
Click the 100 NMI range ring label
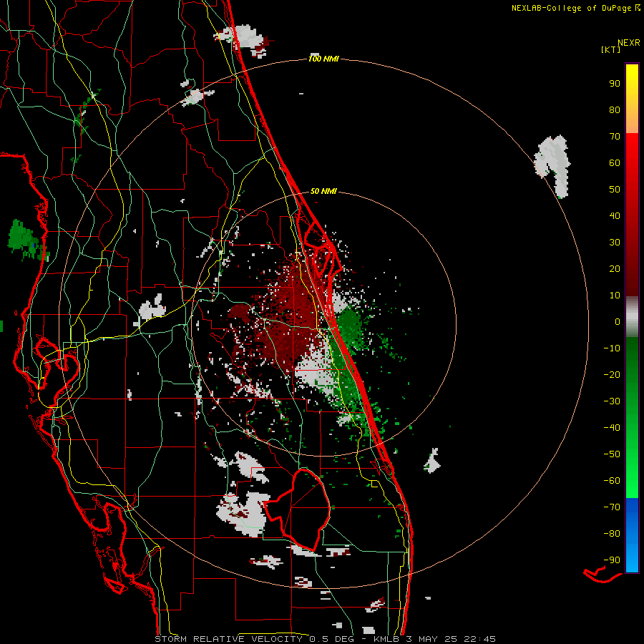[x=323, y=59]
